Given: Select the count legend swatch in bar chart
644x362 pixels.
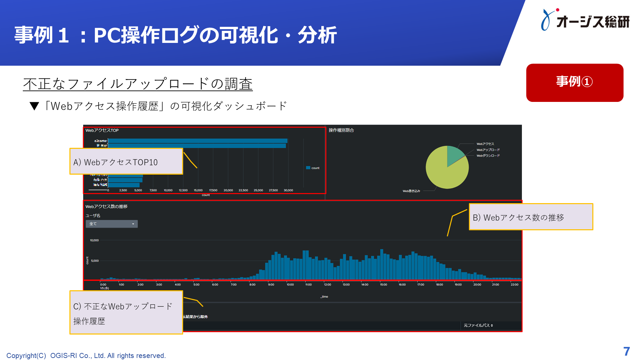Looking at the screenshot, I should click(308, 168).
